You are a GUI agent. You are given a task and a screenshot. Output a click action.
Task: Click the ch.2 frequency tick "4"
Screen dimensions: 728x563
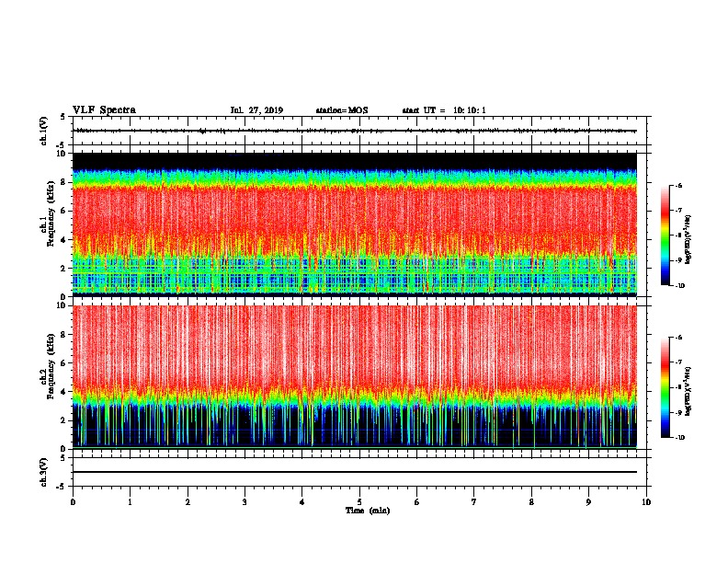point(63,392)
